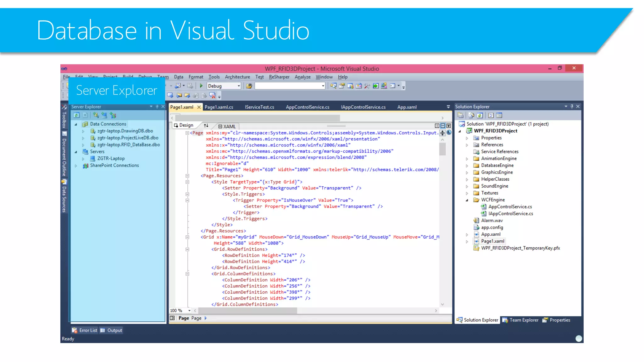Close the Page1.xaml tab
Screen dimensions: 644x362
coord(199,107)
